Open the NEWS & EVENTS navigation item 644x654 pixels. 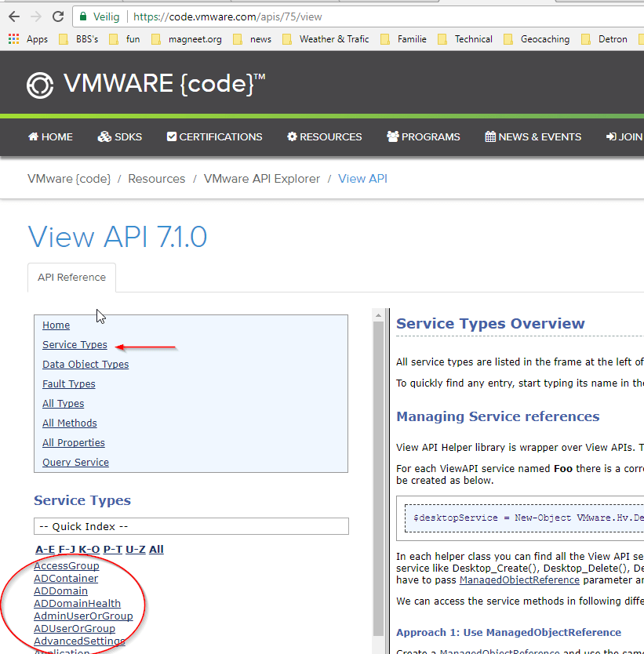pyautogui.click(x=533, y=136)
